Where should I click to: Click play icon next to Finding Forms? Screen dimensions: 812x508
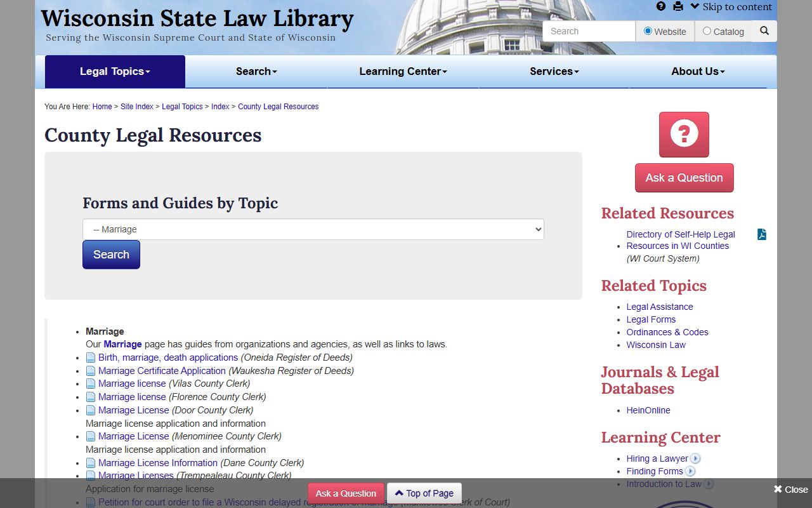[x=690, y=471]
